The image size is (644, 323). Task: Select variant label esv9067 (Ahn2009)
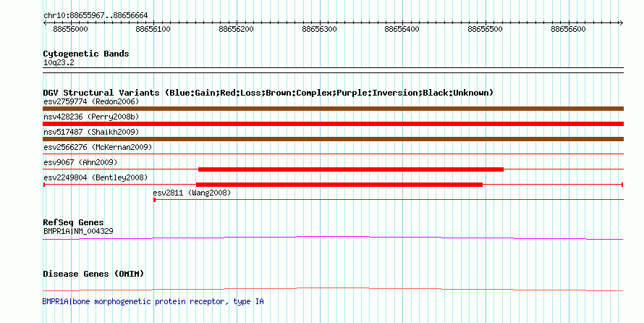(x=80, y=162)
